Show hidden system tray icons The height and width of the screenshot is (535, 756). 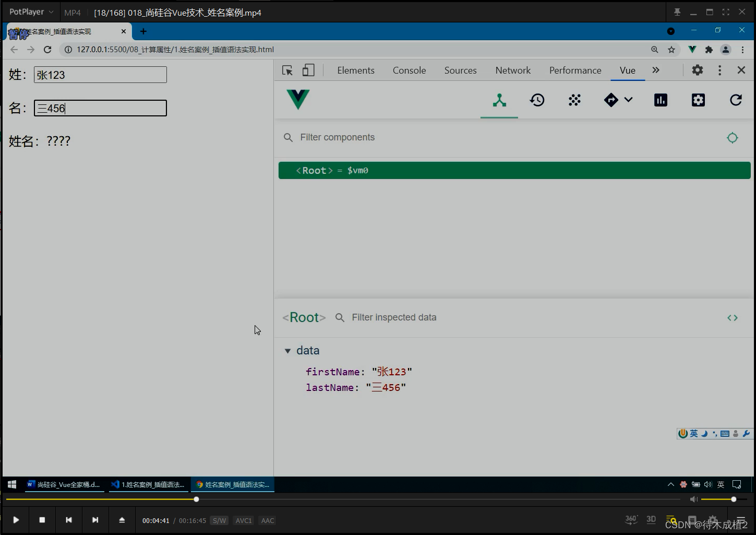[x=670, y=484]
